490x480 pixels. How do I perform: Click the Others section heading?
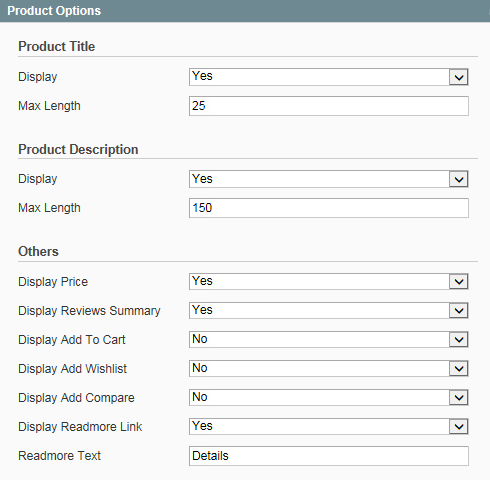pos(38,251)
